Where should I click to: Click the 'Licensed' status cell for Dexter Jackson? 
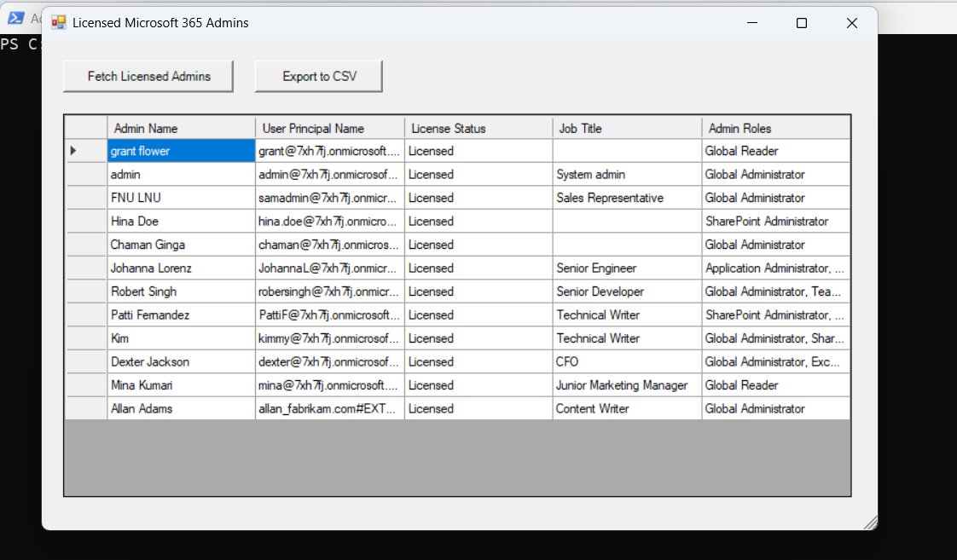pyautogui.click(x=478, y=361)
